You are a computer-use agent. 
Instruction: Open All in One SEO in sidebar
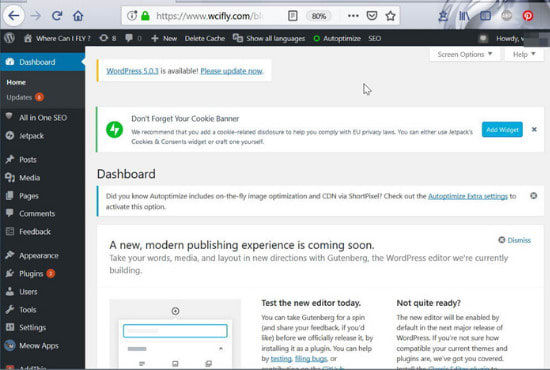pos(42,117)
